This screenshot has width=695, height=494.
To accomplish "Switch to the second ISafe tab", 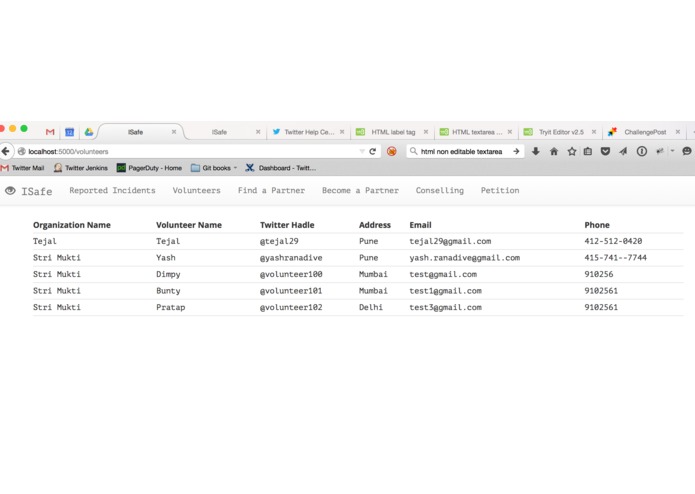I will tap(219, 132).
